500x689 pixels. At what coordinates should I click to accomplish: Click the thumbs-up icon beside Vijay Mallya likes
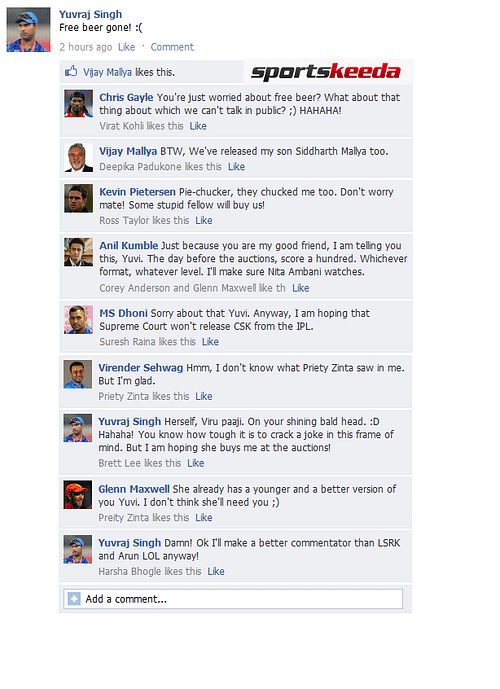click(x=71, y=72)
